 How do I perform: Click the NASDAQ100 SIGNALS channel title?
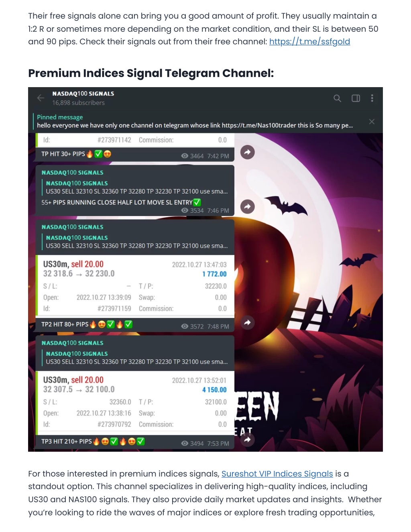pyautogui.click(x=83, y=94)
